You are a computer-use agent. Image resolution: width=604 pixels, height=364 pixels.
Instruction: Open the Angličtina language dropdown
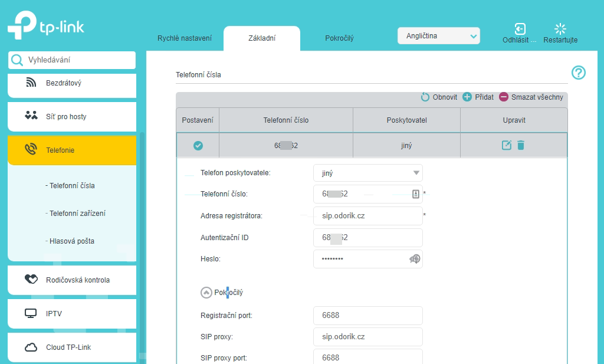(439, 36)
